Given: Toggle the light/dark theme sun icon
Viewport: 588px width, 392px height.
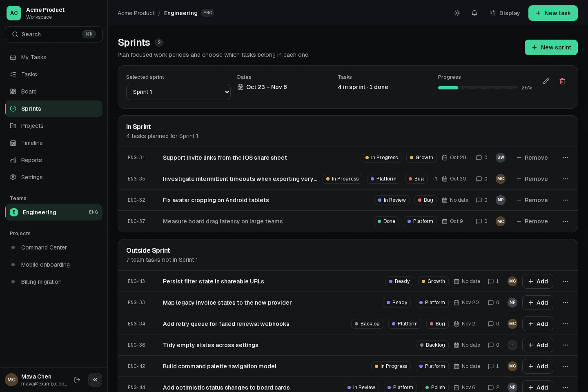Looking at the screenshot, I should [457, 13].
